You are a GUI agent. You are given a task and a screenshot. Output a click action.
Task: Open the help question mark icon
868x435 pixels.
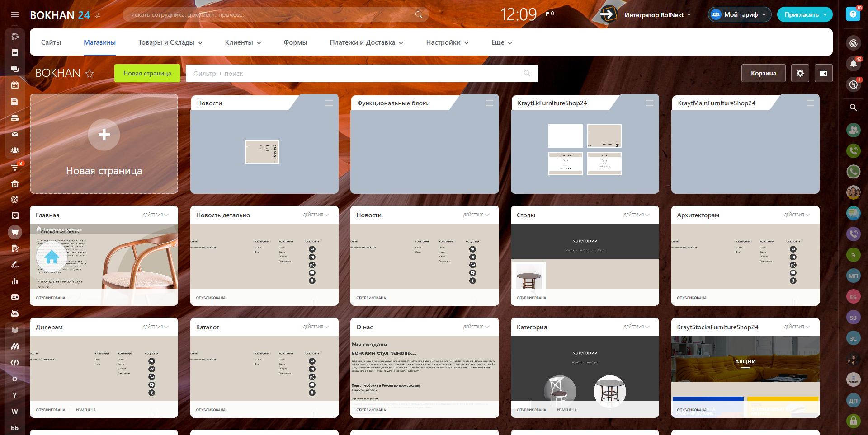[853, 14]
